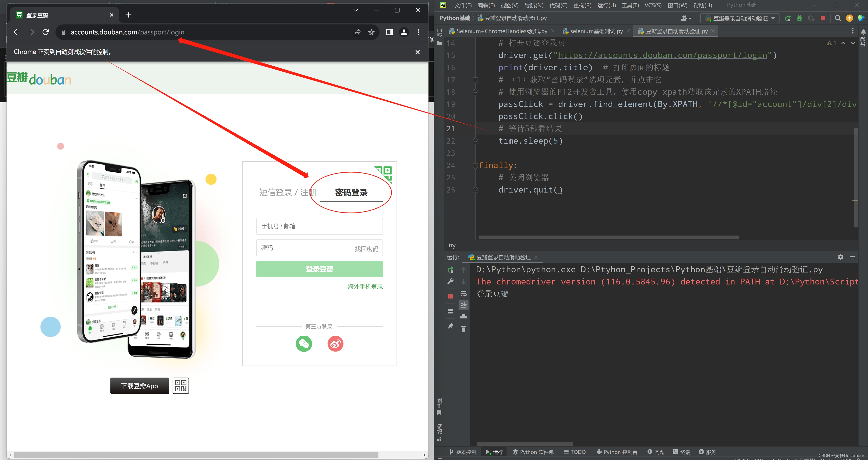Toggle scroll to end in Run console

point(464,305)
